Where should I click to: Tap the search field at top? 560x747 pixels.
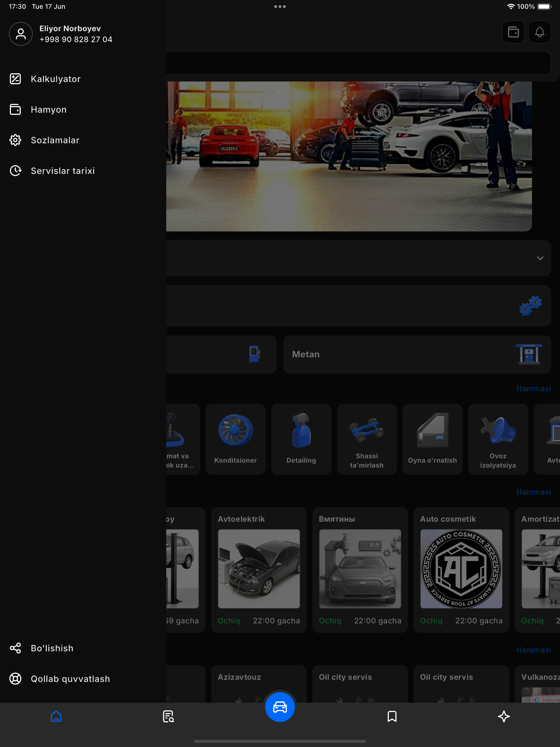coord(358,63)
